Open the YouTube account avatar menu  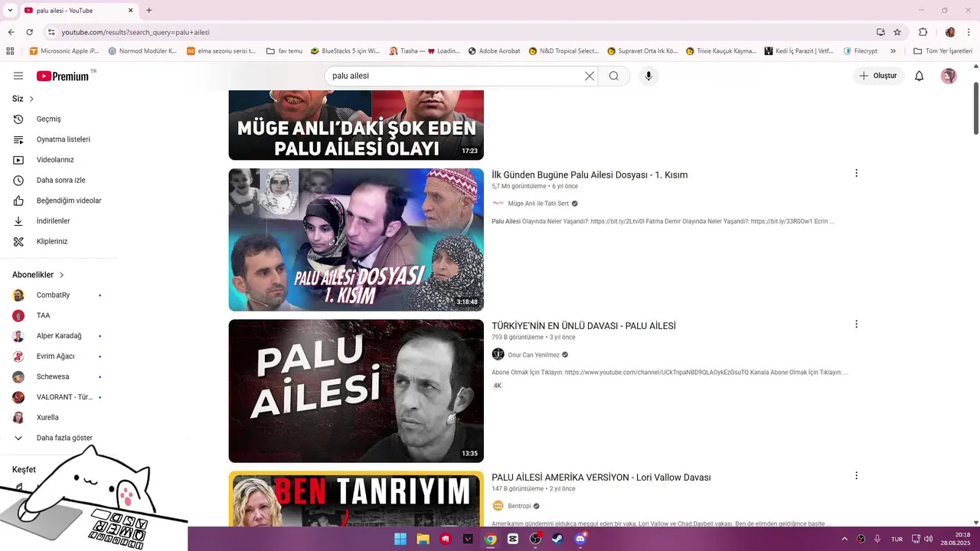click(x=949, y=76)
